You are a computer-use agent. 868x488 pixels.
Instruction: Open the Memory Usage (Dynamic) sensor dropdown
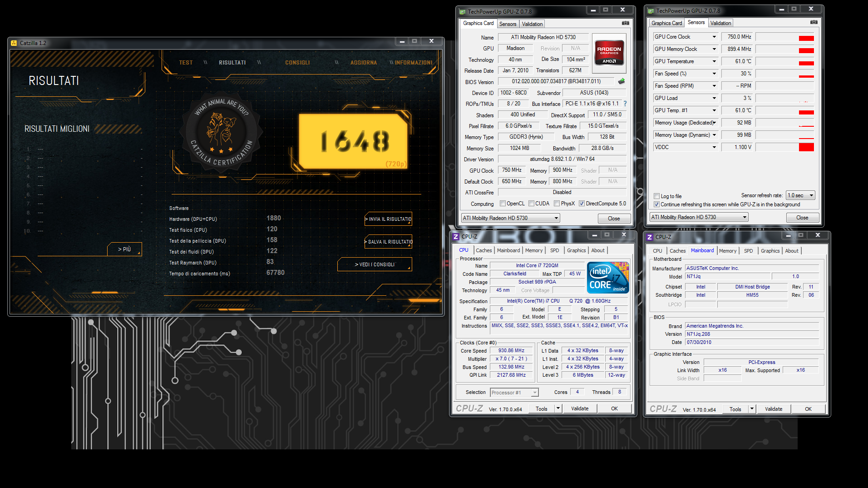(x=714, y=135)
